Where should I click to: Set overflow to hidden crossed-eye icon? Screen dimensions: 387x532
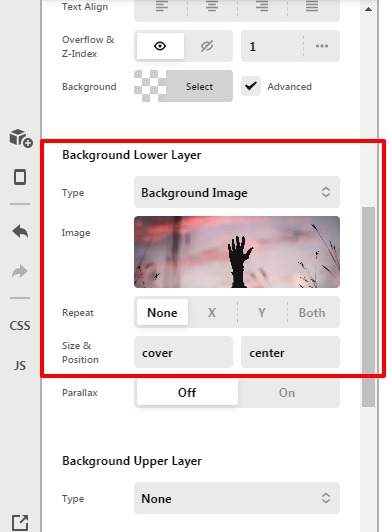coord(207,46)
